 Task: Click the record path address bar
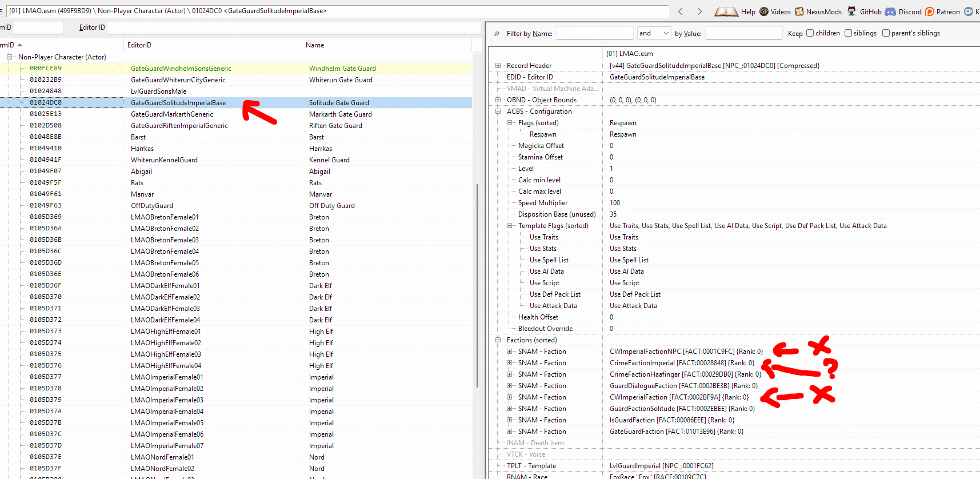(337, 11)
